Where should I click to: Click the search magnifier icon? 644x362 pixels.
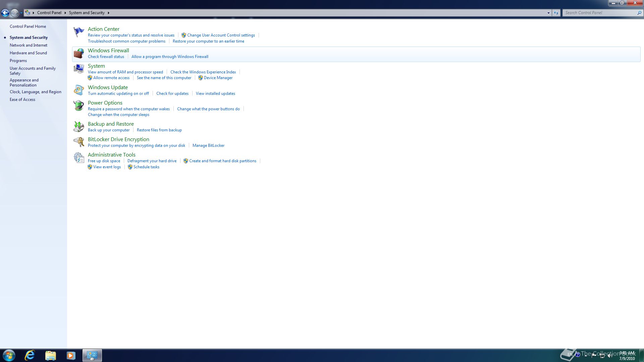[x=639, y=13]
